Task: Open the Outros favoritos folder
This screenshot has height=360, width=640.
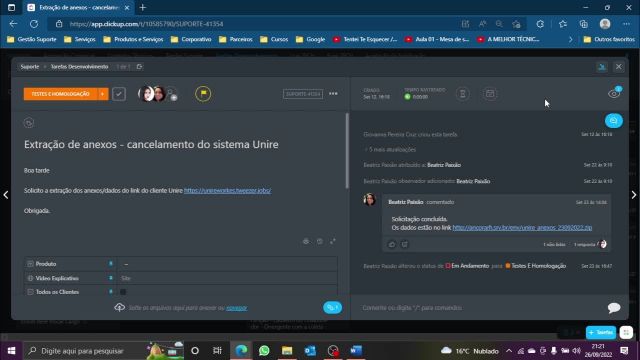Action: 609,39
